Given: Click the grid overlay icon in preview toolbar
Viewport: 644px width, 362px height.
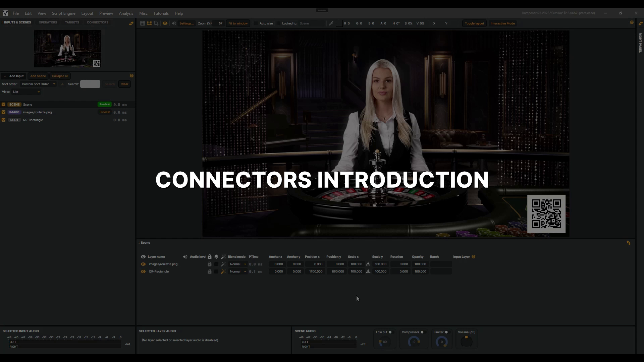Looking at the screenshot, I should click(143, 23).
